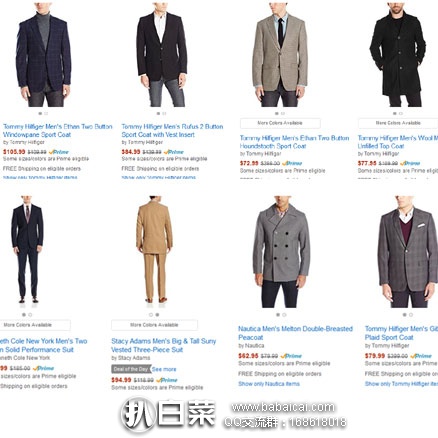Click See more next to Deal of the Day

point(164,369)
